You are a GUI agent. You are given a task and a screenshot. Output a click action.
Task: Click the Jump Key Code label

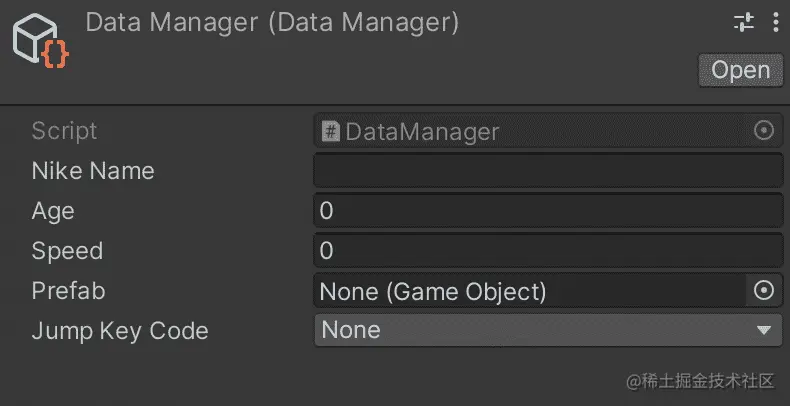point(119,331)
